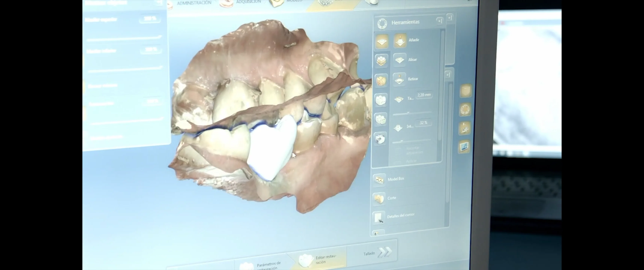The image size is (644, 270).
Task: Click the picture-frame icon in far-right column
Action: (464, 146)
